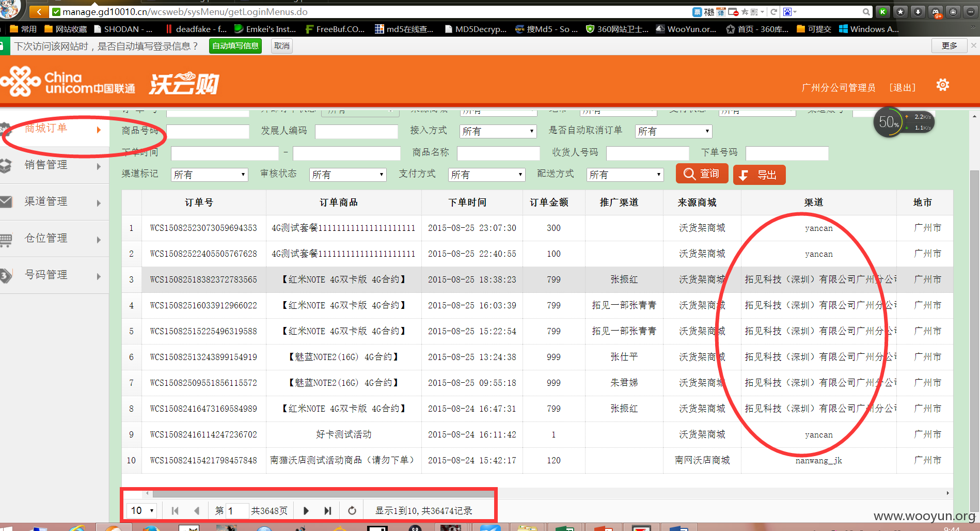Click the nanwang_jk channel cell
The height and width of the screenshot is (531, 980).
pyautogui.click(x=818, y=461)
